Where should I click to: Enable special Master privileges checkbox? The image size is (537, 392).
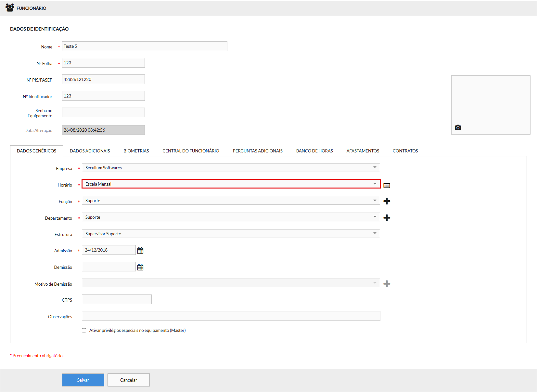pos(84,330)
